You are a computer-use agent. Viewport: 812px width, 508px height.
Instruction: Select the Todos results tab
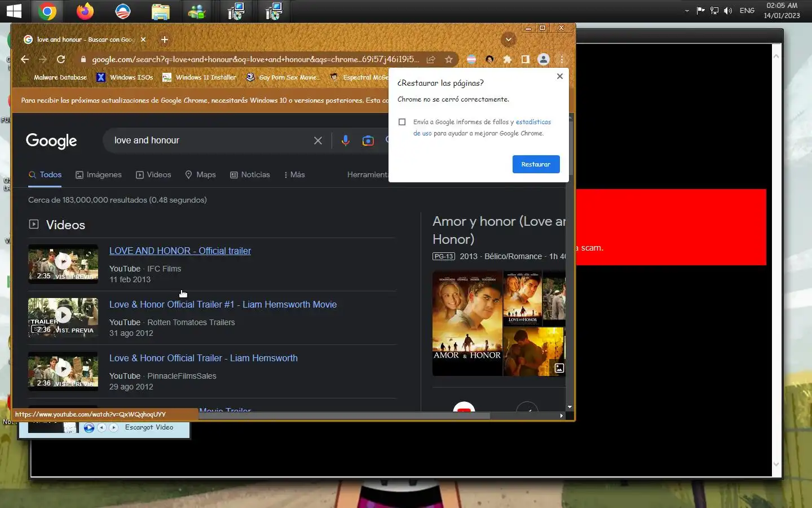(x=45, y=175)
